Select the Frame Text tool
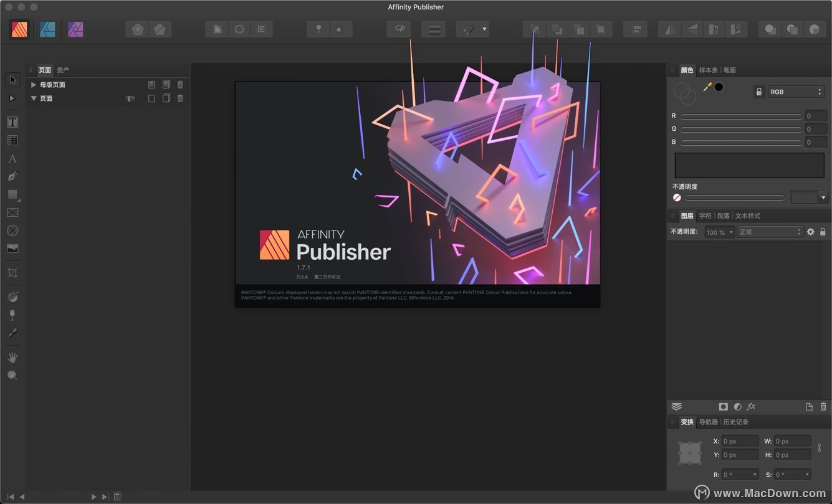The width and height of the screenshot is (832, 504). pyautogui.click(x=12, y=122)
